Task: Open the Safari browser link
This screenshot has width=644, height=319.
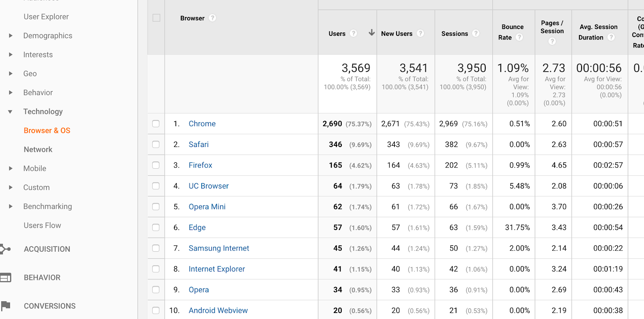Action: tap(198, 144)
